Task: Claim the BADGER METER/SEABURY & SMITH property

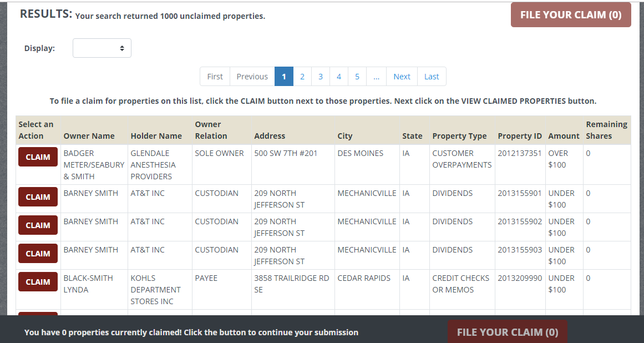Action: click(x=38, y=157)
